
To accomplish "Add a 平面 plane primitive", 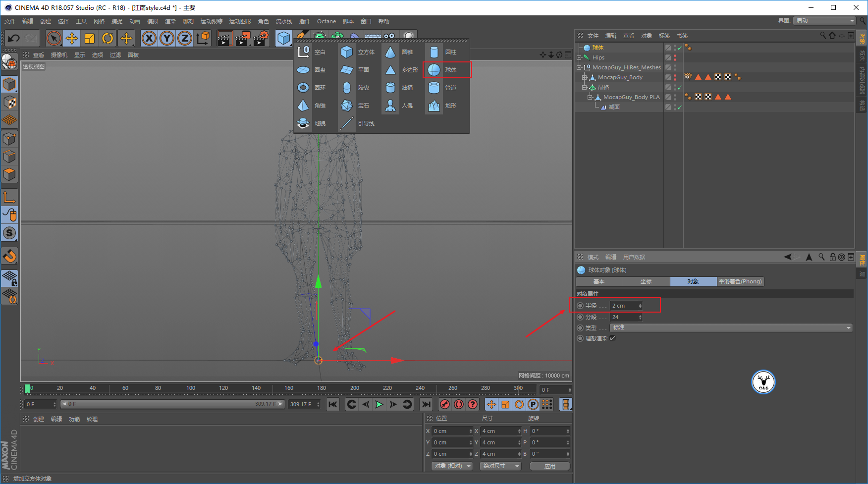I will [x=355, y=70].
